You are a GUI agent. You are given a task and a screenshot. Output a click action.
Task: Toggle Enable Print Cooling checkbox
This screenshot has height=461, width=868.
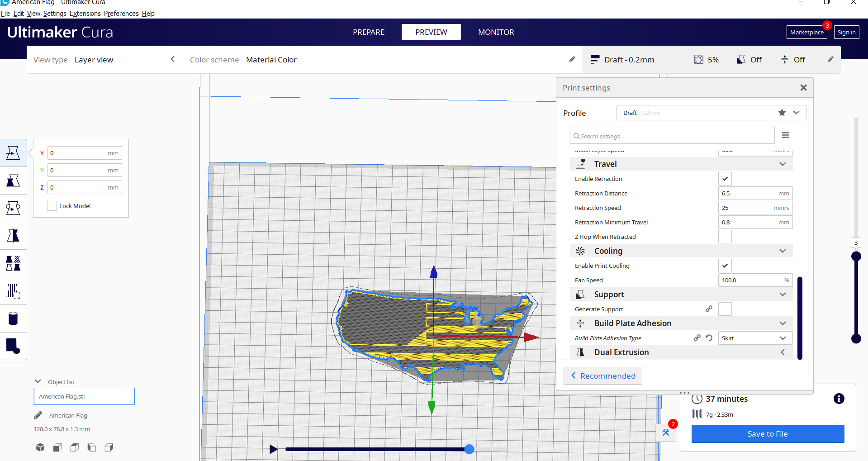click(725, 266)
